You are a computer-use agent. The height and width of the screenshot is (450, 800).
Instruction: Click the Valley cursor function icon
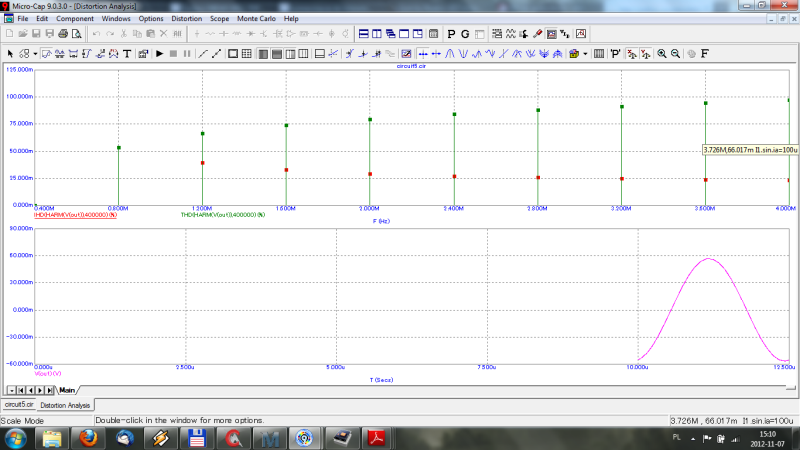click(x=463, y=54)
